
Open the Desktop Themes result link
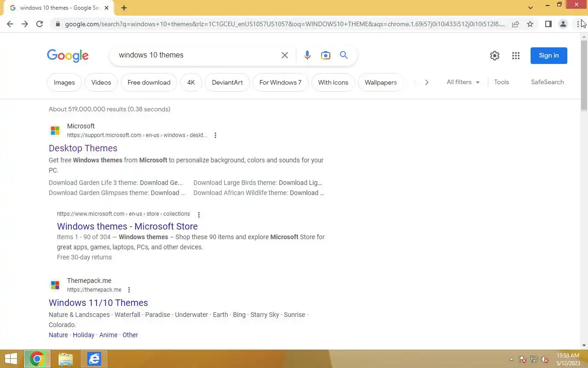click(83, 148)
